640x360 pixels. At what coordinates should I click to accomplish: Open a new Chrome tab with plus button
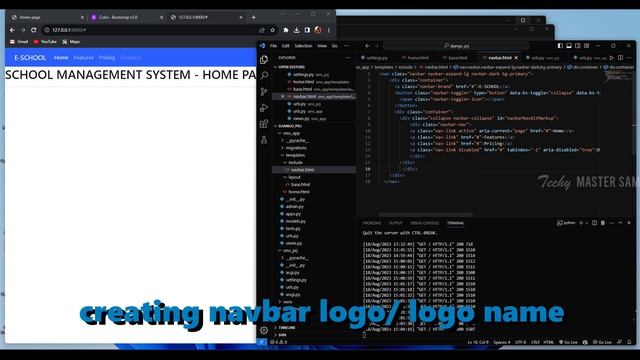(253, 17)
